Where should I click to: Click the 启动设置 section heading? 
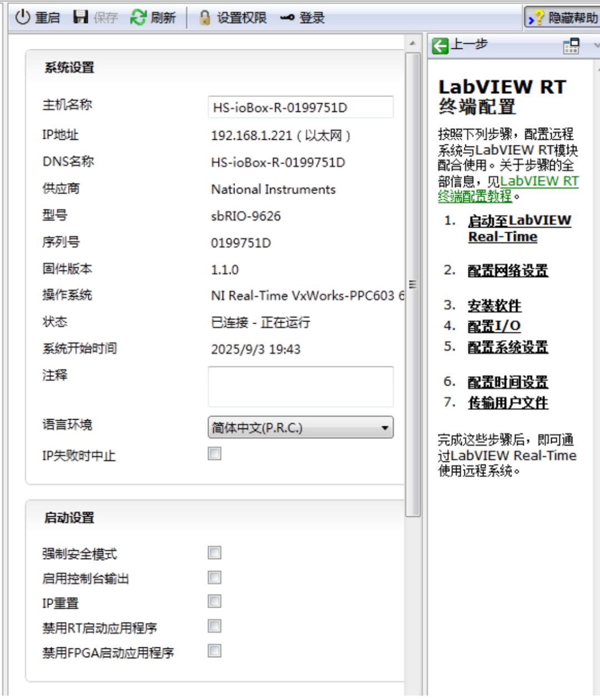pos(69,518)
